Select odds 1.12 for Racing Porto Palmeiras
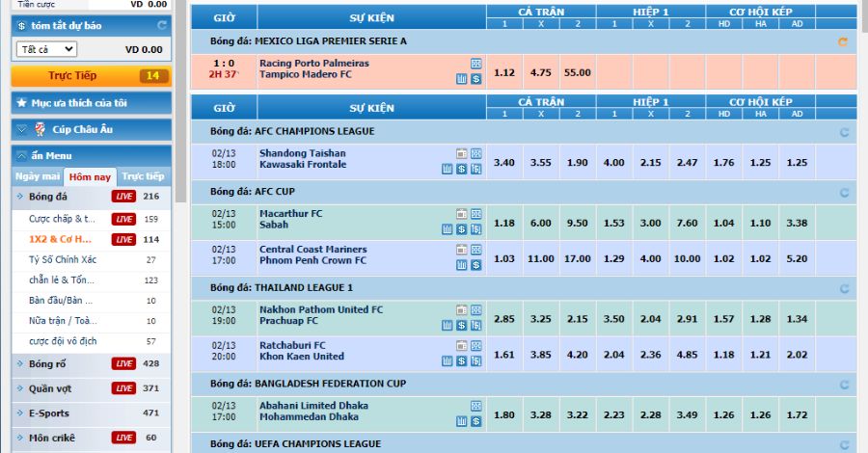 point(504,72)
